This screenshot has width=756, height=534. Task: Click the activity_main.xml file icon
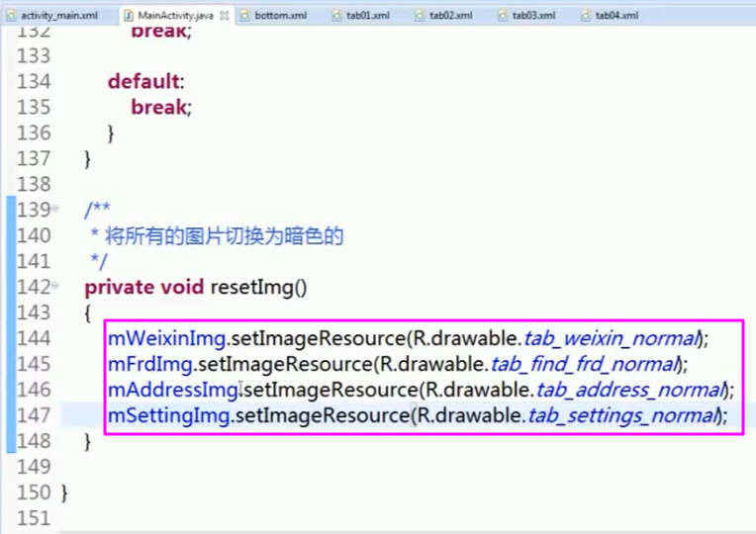click(11, 16)
